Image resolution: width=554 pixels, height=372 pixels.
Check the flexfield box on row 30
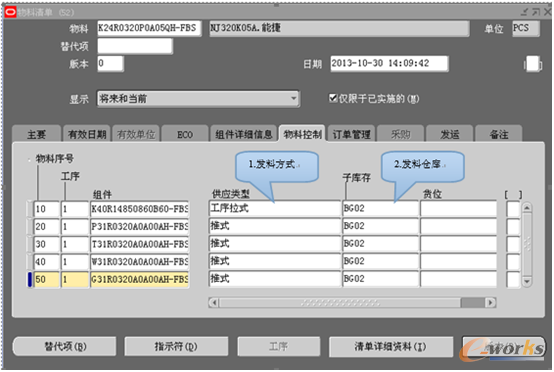tap(513, 244)
